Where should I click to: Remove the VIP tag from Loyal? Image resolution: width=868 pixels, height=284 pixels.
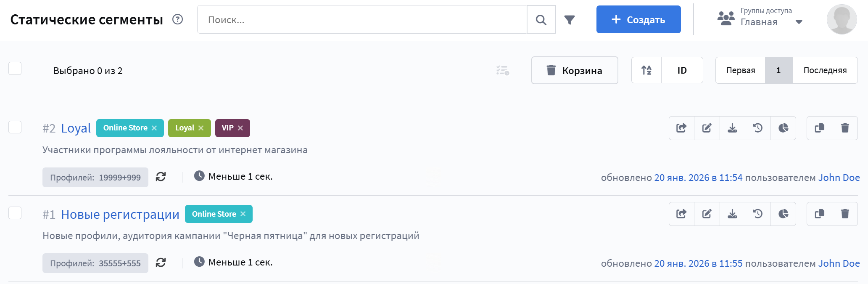(x=240, y=128)
